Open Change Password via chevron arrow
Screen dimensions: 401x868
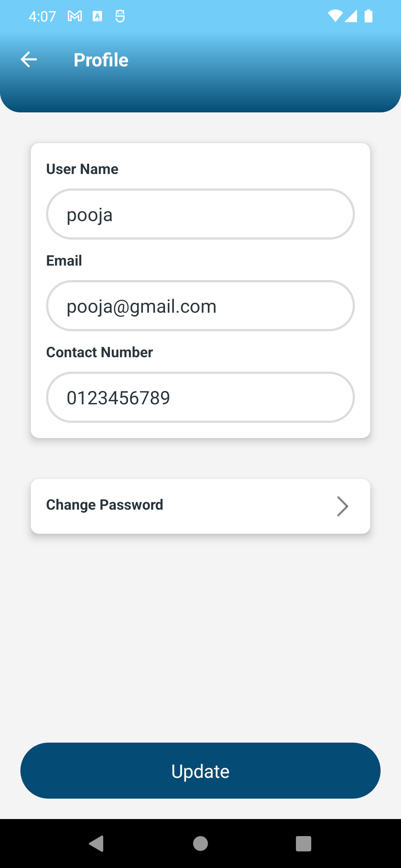[342, 506]
